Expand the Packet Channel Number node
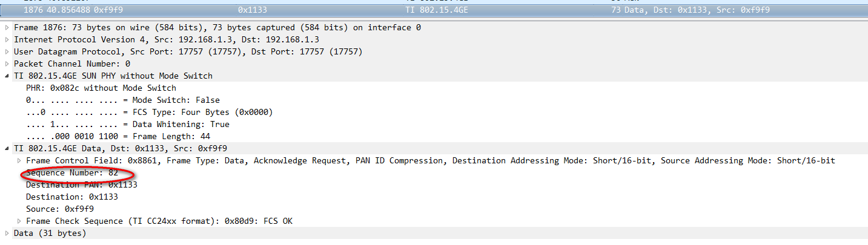This screenshot has height=245, width=868. tap(7, 64)
